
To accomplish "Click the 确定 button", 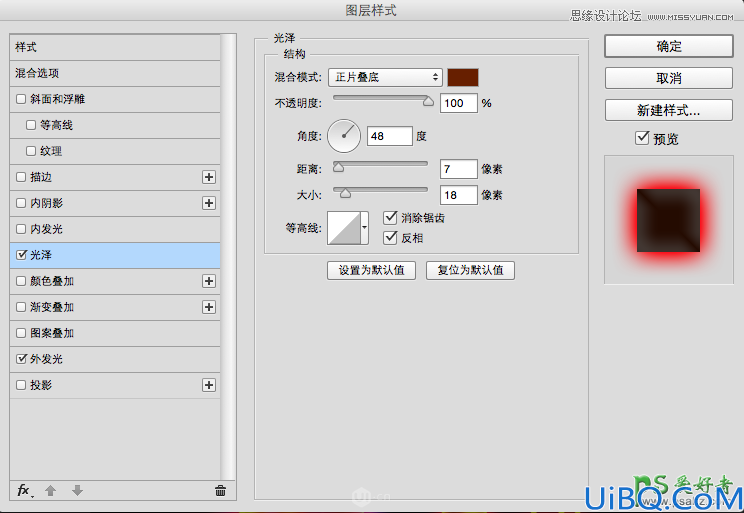I will 669,46.
